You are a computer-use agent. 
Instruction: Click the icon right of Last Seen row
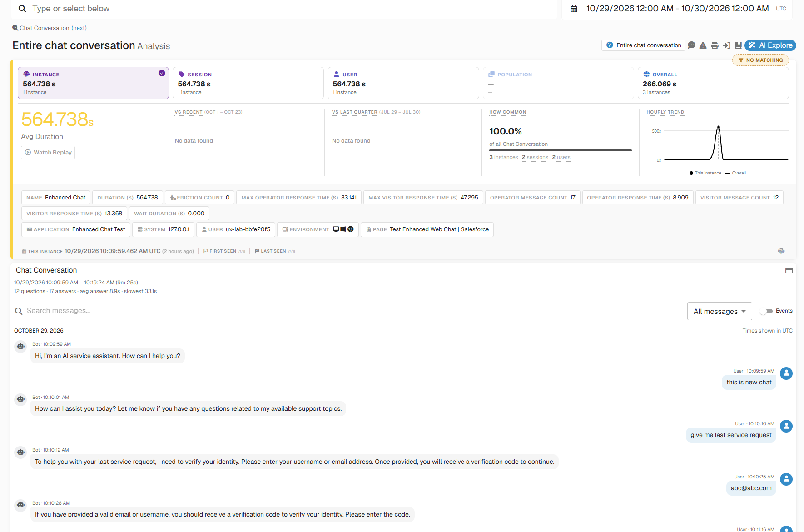click(x=781, y=251)
